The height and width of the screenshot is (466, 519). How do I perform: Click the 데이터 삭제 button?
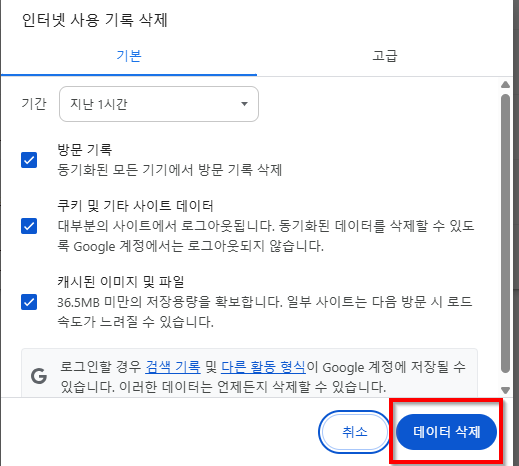click(x=446, y=432)
